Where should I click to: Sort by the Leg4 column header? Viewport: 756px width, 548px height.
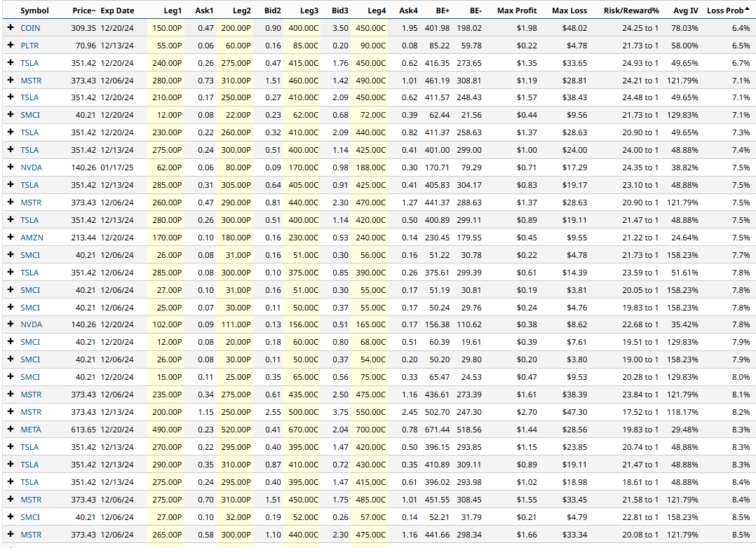(377, 11)
